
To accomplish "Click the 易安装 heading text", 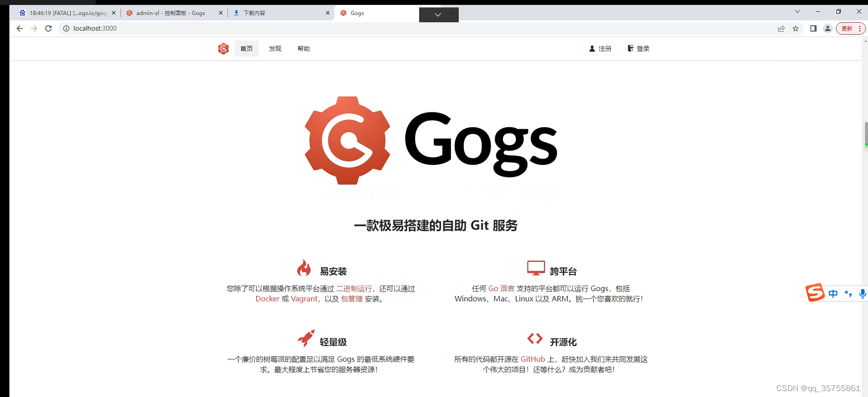I will click(333, 271).
